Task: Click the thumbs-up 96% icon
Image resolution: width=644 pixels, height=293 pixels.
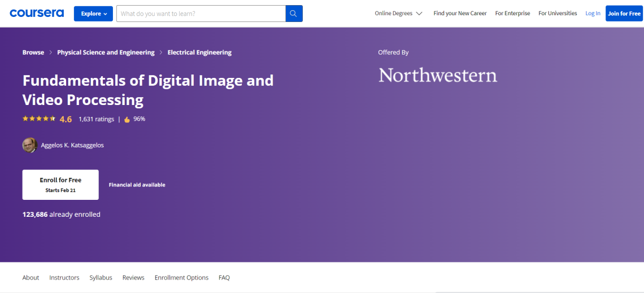Action: pyautogui.click(x=127, y=119)
